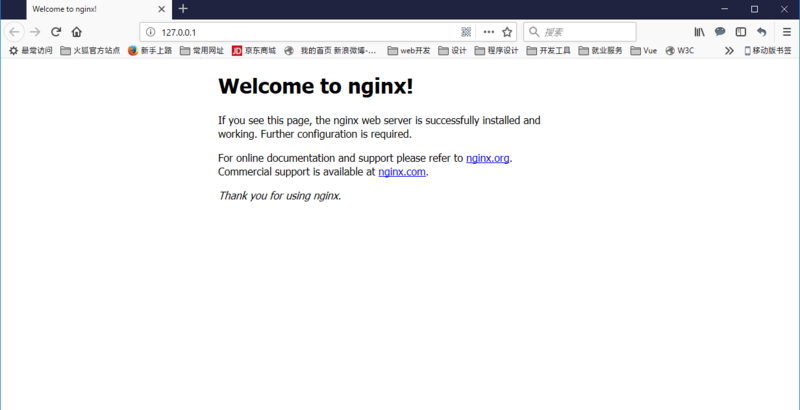Open the hamburger application menu

coord(787,32)
